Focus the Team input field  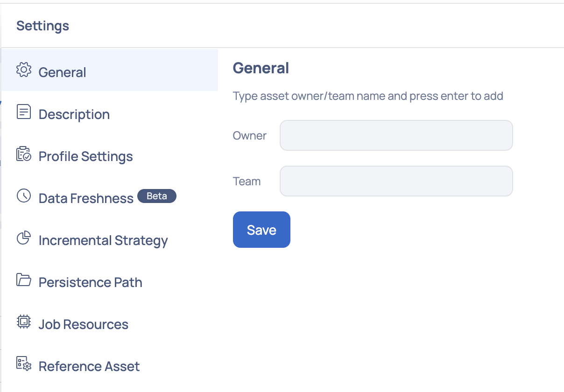pos(396,181)
